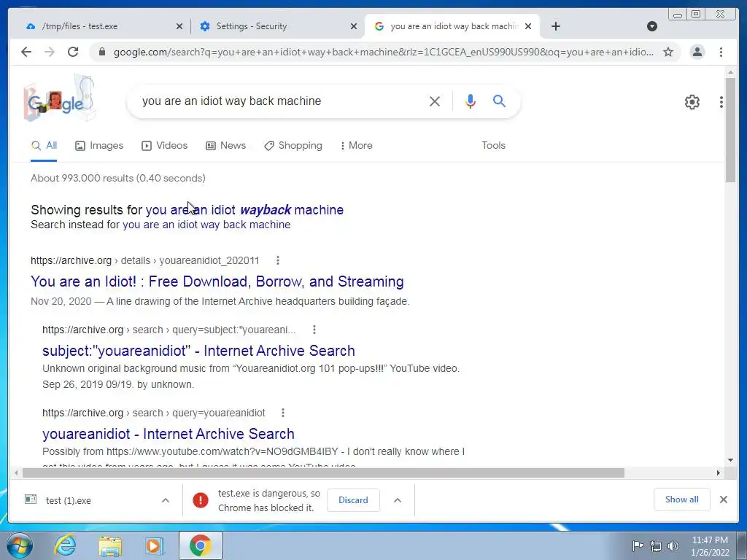Select the All results tab
This screenshot has width=747, height=560.
click(x=44, y=146)
